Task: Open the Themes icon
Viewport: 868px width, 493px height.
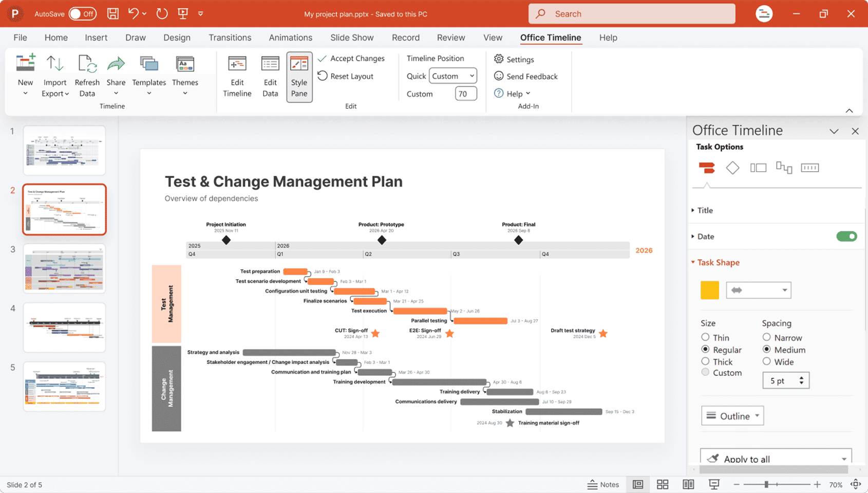Action: [185, 63]
